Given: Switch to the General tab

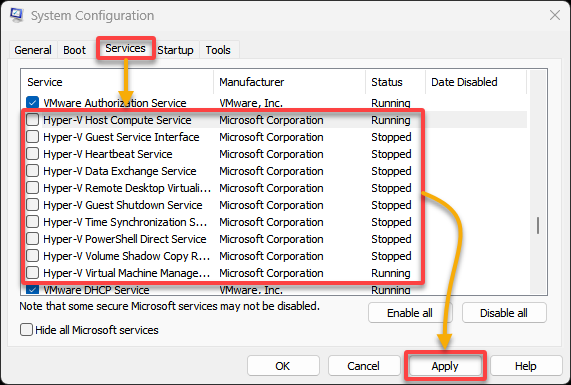Looking at the screenshot, I should pyautogui.click(x=33, y=50).
